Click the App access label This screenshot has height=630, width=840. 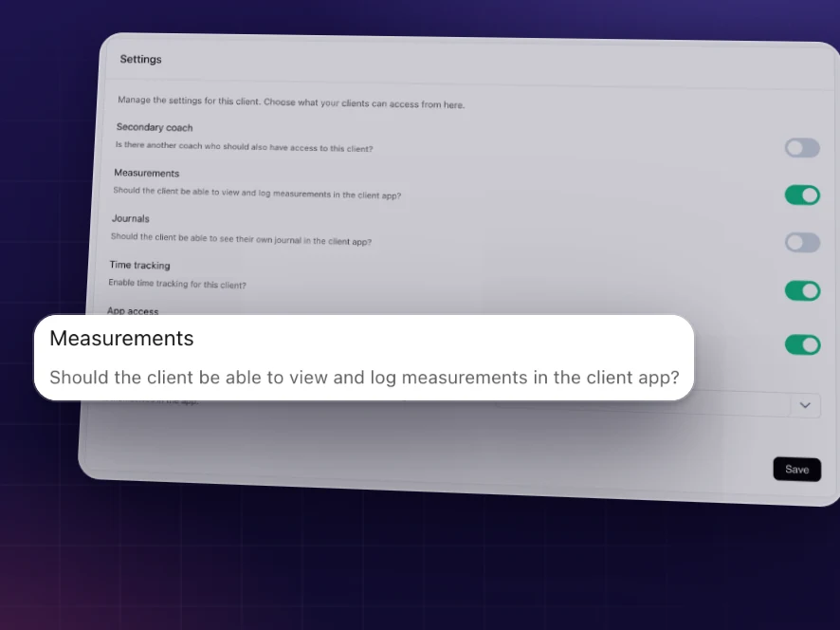click(133, 310)
